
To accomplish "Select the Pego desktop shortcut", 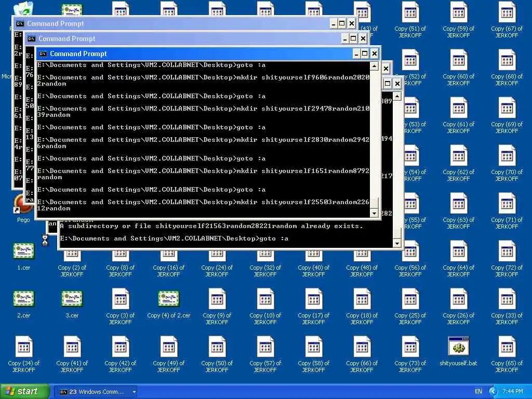I will click(23, 204).
